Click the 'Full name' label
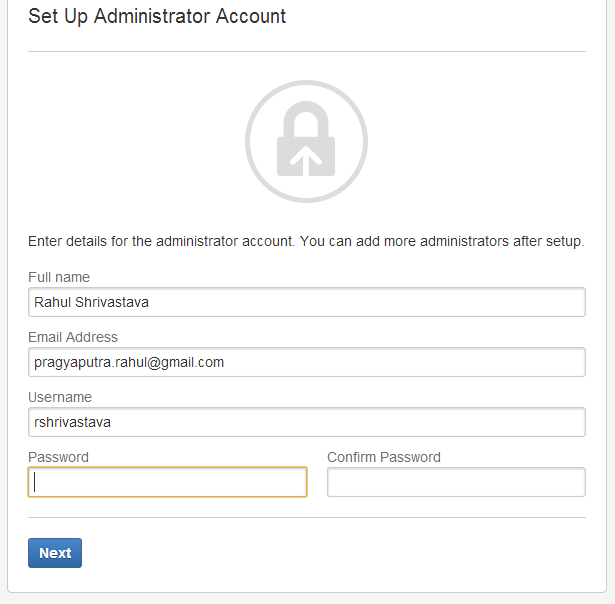Screen dimensions: 615x604 (x=59, y=277)
